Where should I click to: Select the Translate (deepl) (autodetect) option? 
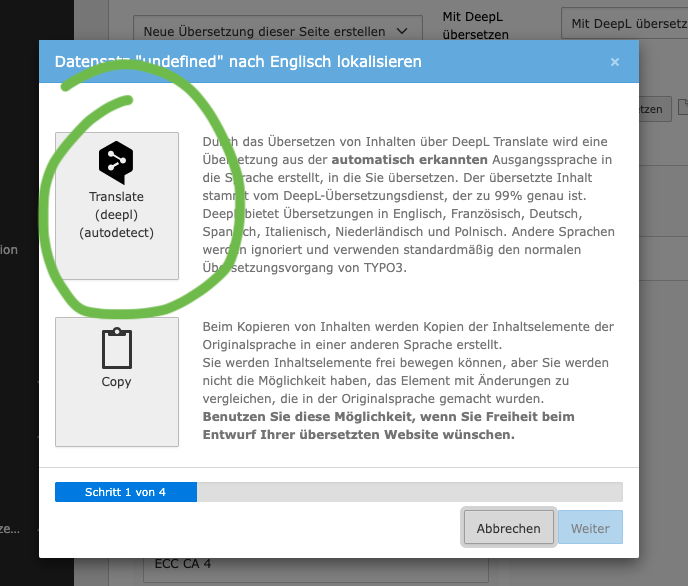[117, 206]
